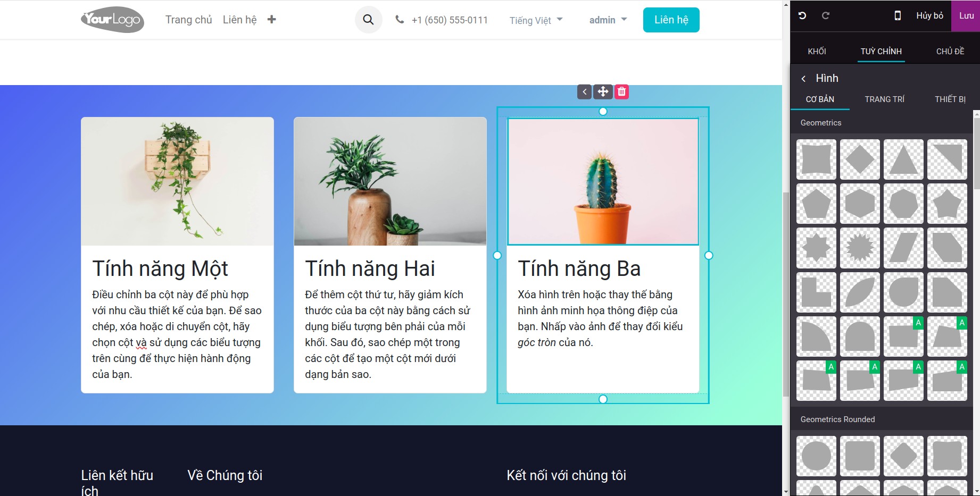Apply the eight-point star shape

pyautogui.click(x=816, y=248)
